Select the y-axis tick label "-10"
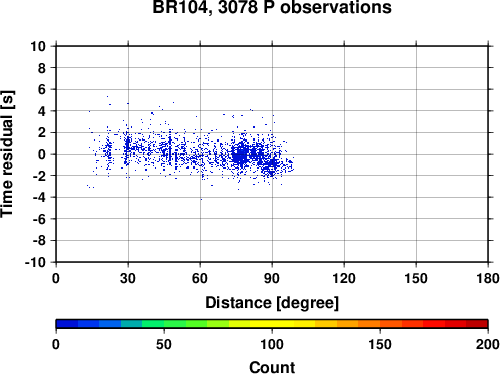Screen dimensions: 500x374 pyautogui.click(x=35, y=262)
